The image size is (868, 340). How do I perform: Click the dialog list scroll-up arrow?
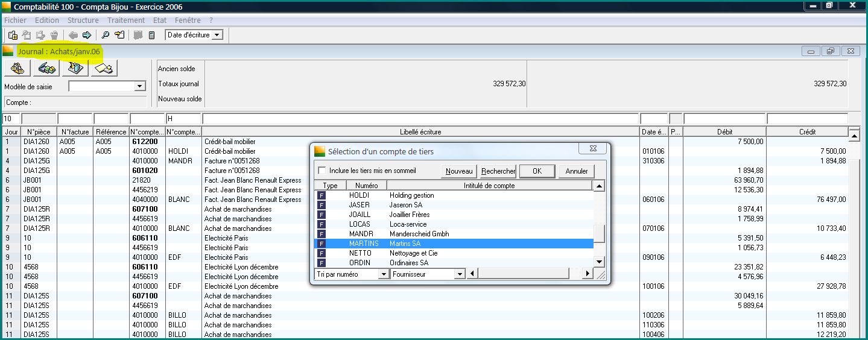[x=599, y=186]
